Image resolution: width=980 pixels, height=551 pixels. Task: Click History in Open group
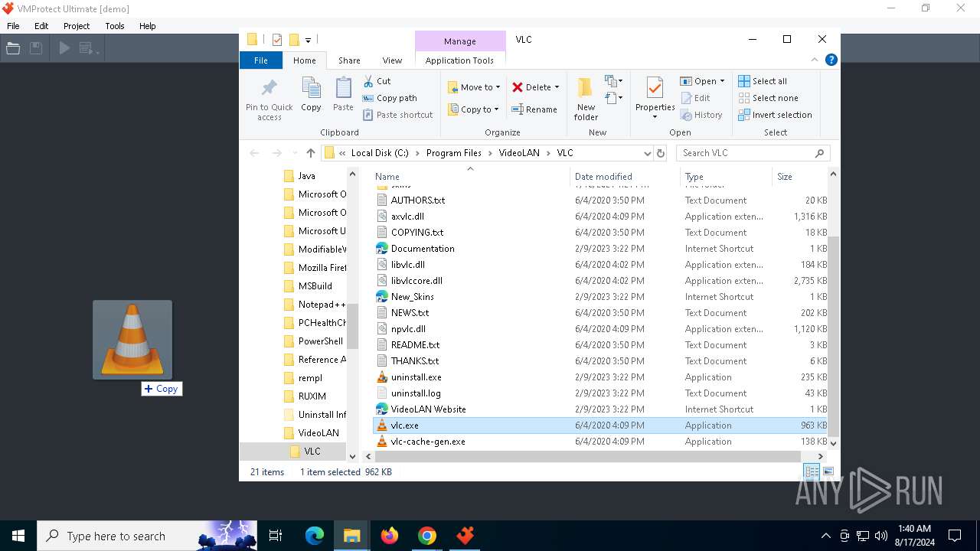(x=701, y=115)
